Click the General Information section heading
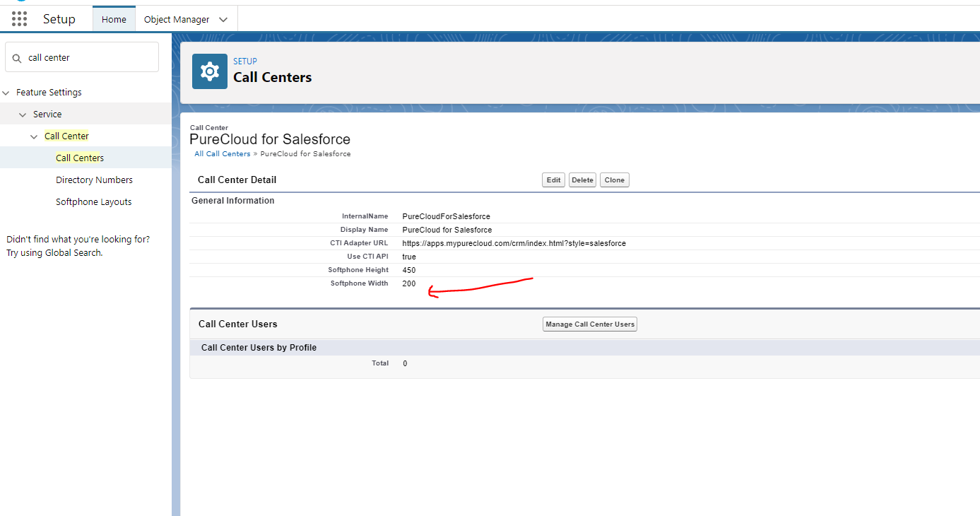The image size is (980, 516). click(233, 201)
